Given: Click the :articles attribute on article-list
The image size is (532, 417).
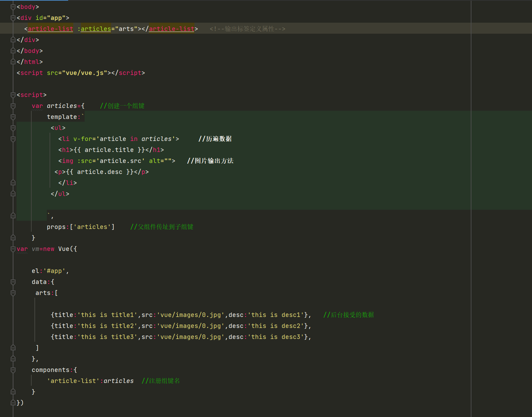Looking at the screenshot, I should click(94, 29).
